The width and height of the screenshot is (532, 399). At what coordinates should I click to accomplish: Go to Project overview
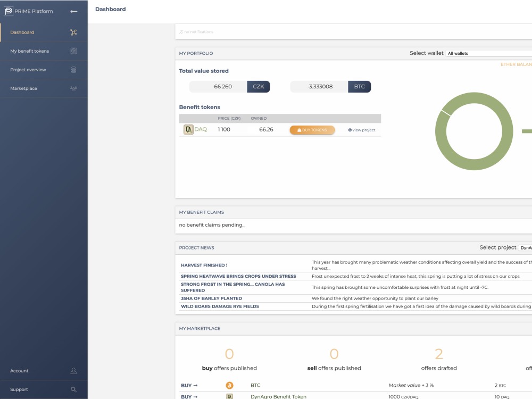[44, 70]
